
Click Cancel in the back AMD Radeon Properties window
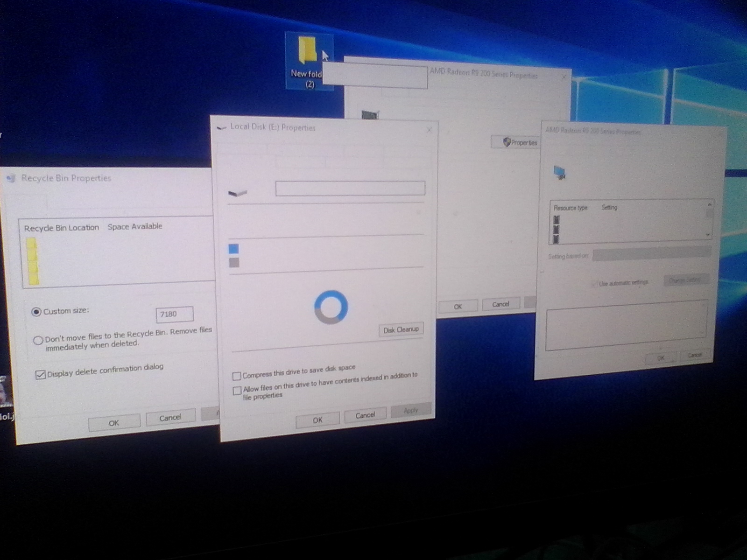click(x=500, y=304)
